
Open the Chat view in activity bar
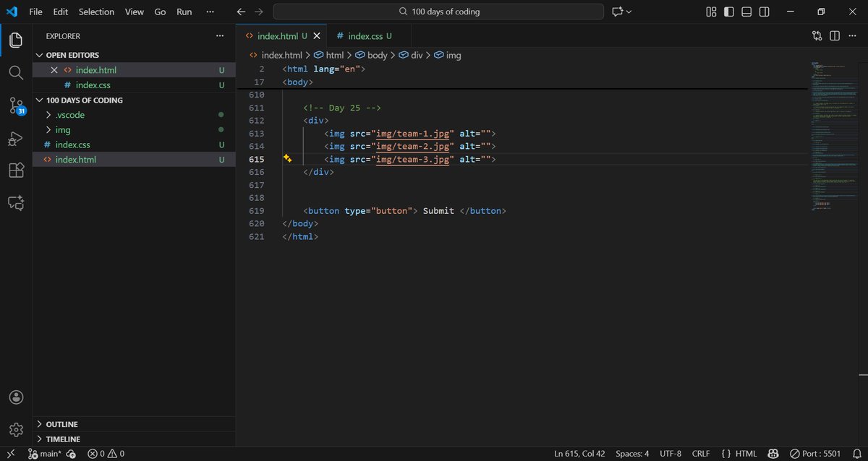coord(16,203)
